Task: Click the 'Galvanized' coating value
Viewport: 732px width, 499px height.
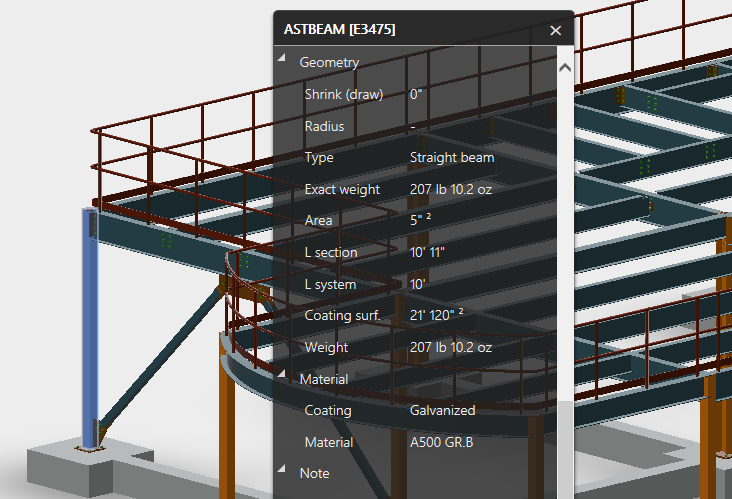Action: tap(443, 410)
